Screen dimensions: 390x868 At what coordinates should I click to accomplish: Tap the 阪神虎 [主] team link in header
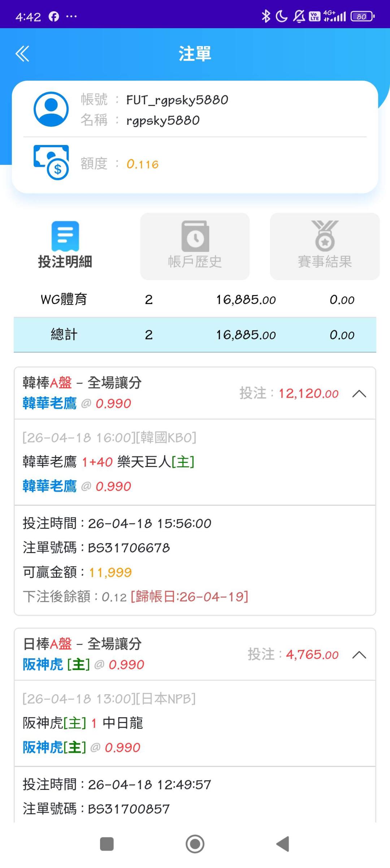click(56, 664)
